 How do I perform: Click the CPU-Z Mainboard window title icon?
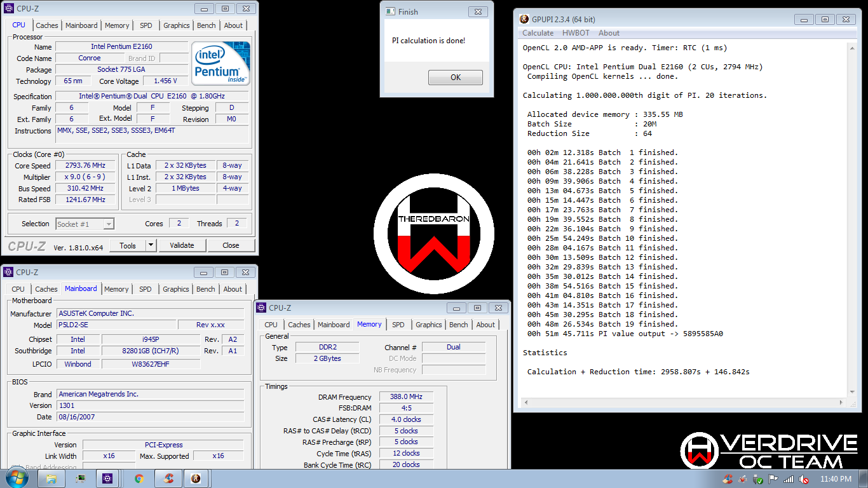click(x=8, y=272)
